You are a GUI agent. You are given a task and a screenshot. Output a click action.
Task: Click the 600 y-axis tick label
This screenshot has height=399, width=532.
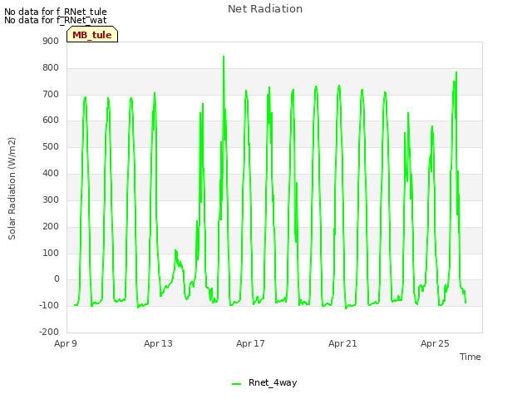coord(51,120)
